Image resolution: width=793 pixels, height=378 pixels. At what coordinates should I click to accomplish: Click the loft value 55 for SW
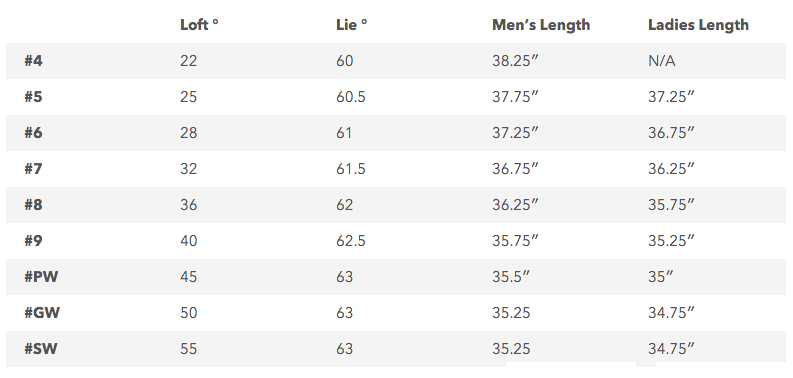point(188,349)
